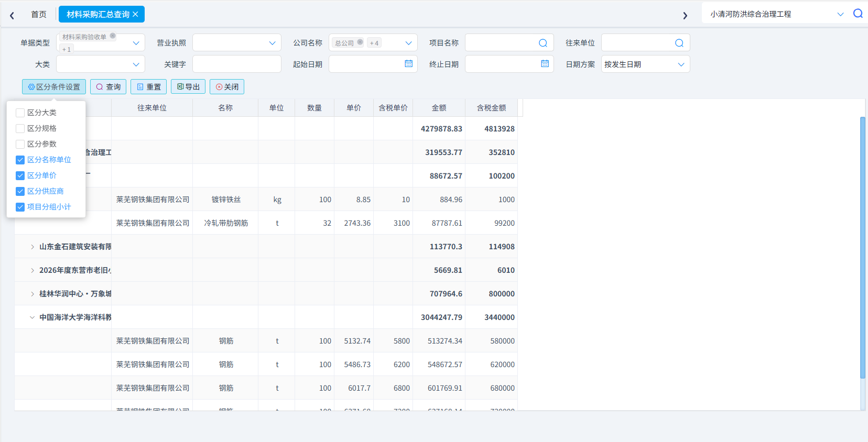Disable 区分供应商 option
Screen dimensions: 868x442
click(20, 191)
